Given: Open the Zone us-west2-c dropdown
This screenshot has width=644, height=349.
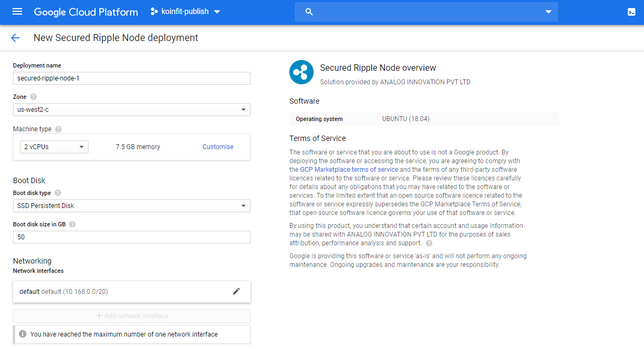Looking at the screenshot, I should coord(131,110).
